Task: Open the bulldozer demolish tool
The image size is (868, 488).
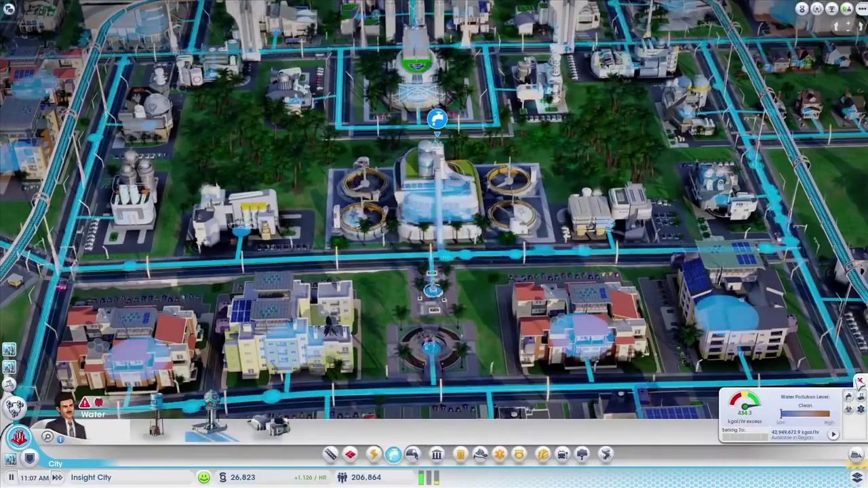Action: 856,455
